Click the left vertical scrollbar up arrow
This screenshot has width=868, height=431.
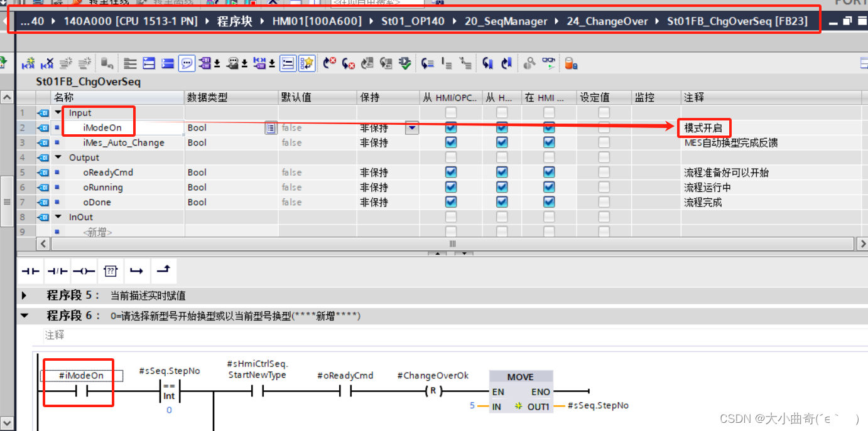pos(7,97)
